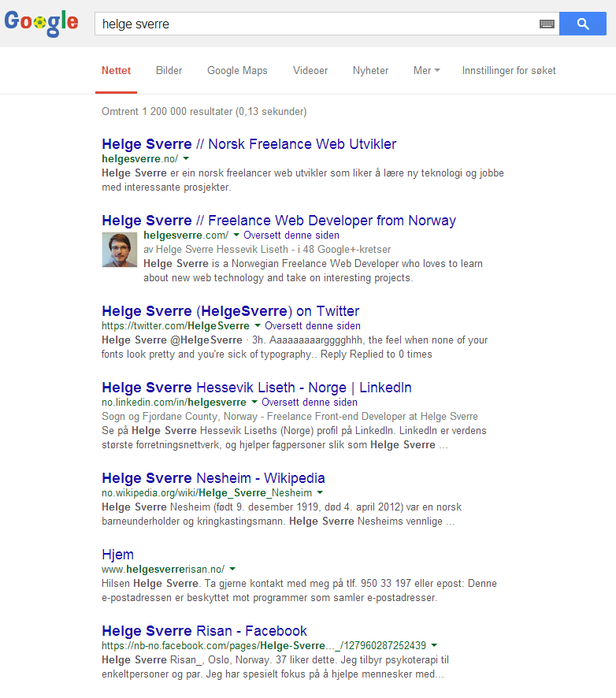Open 'Helge Sverre (HelgeSverre) on Twitter' result

tap(231, 311)
